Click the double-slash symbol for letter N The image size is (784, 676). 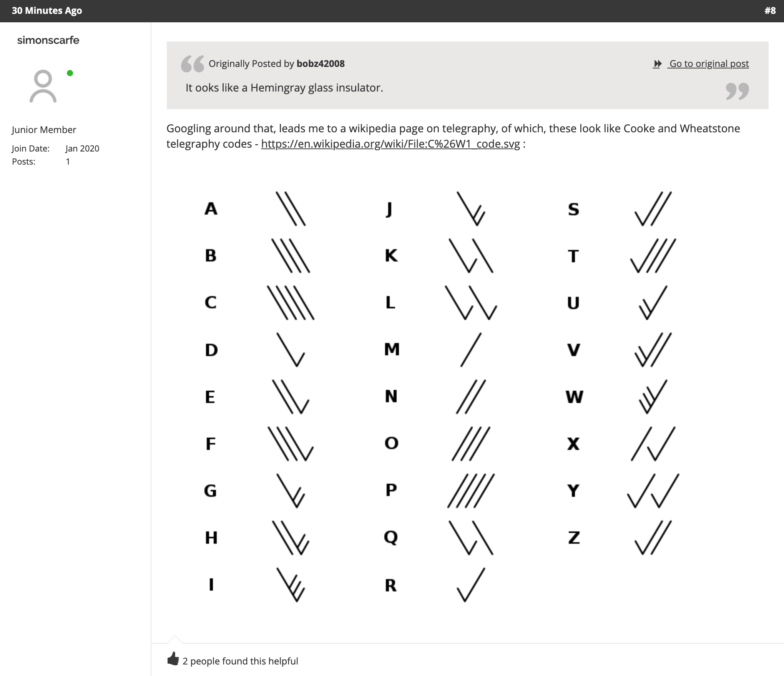point(471,396)
